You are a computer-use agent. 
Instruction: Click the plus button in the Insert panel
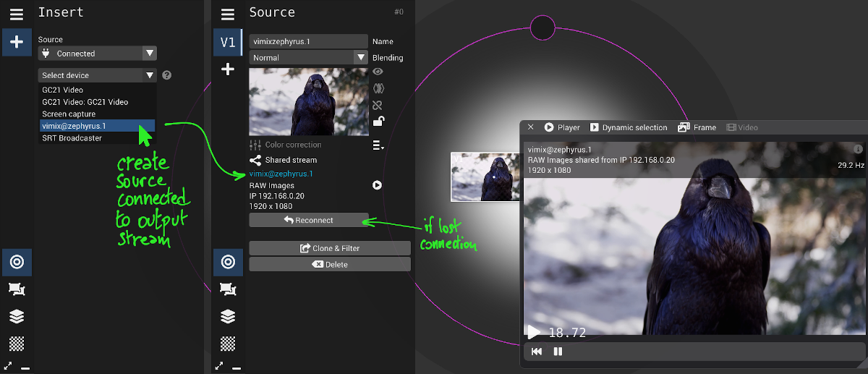click(x=17, y=43)
